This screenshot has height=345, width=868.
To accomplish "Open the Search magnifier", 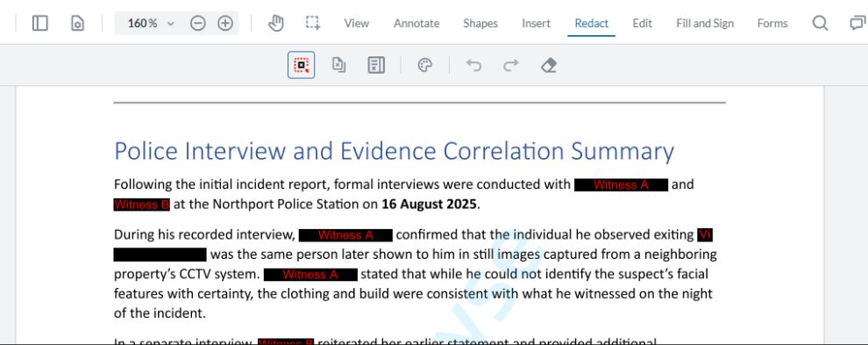I will click(x=820, y=24).
